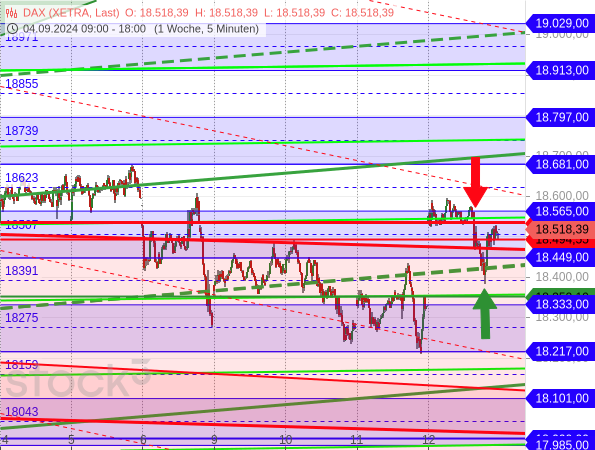The image size is (595, 450).
Task: Click the 18.681,00 price axis label
Action: coord(560,164)
